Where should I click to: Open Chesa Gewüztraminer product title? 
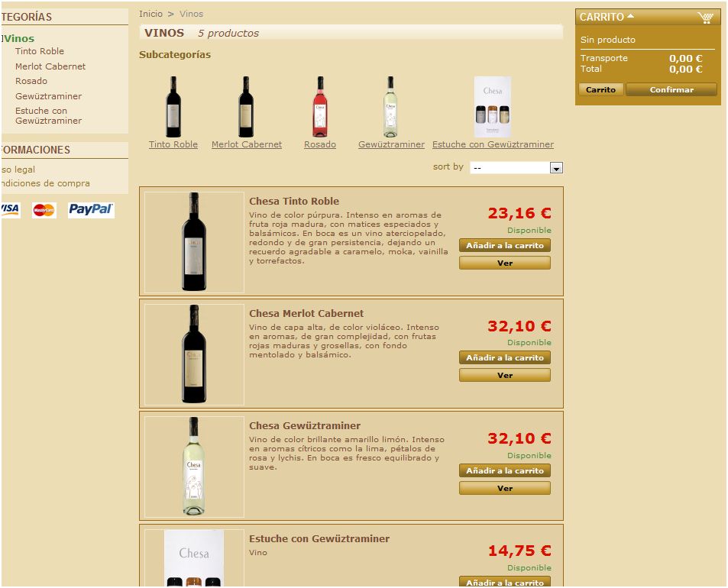click(x=305, y=426)
